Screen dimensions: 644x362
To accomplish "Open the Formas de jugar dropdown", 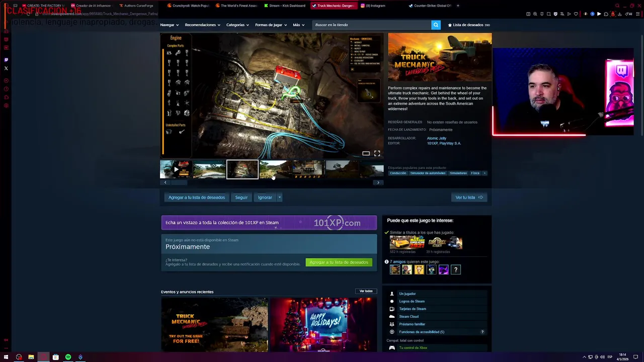I will pyautogui.click(x=271, y=25).
